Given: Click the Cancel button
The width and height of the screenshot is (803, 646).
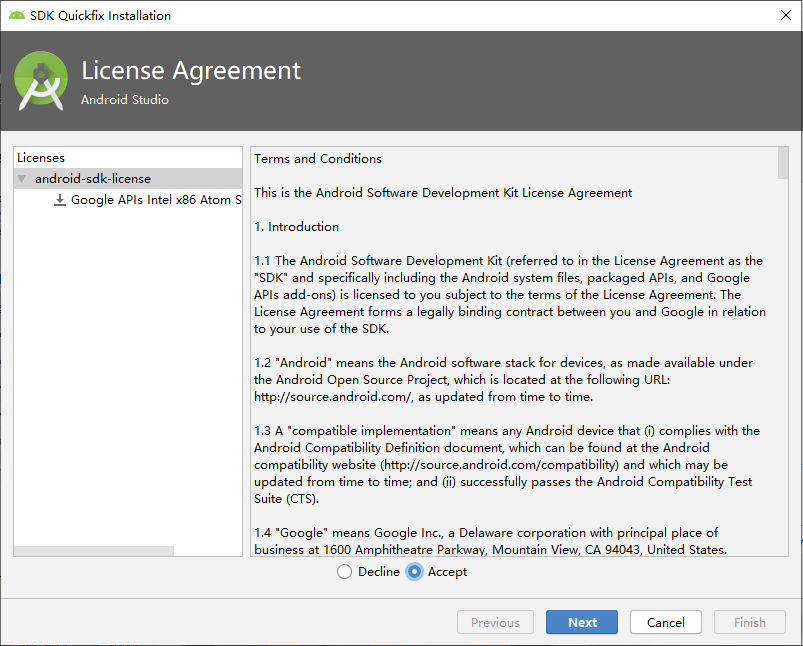Looking at the screenshot, I should [x=666, y=622].
